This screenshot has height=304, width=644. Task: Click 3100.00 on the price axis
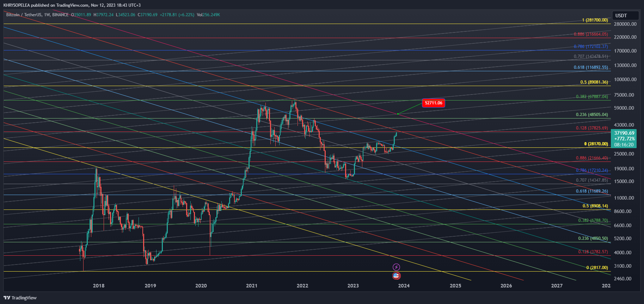[x=622, y=266]
